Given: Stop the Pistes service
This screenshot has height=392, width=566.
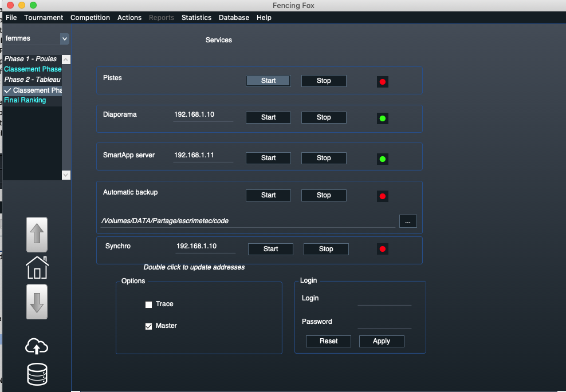Looking at the screenshot, I should pyautogui.click(x=324, y=81).
